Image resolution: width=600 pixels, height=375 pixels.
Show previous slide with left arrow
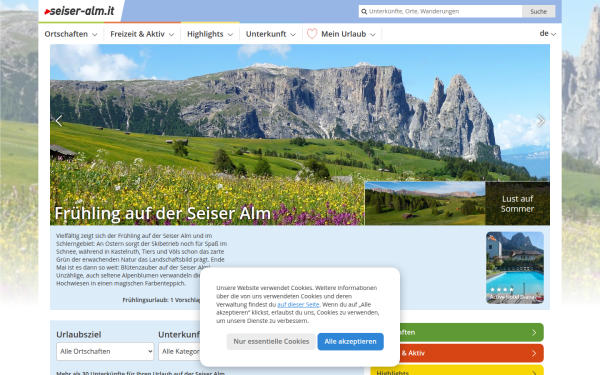[x=59, y=121]
